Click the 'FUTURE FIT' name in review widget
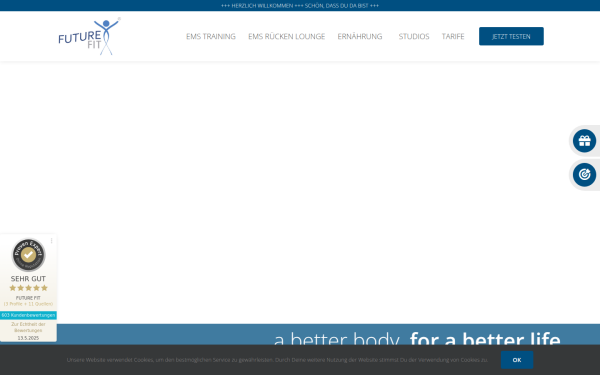Screen dimensions: 600x375 tap(28, 298)
